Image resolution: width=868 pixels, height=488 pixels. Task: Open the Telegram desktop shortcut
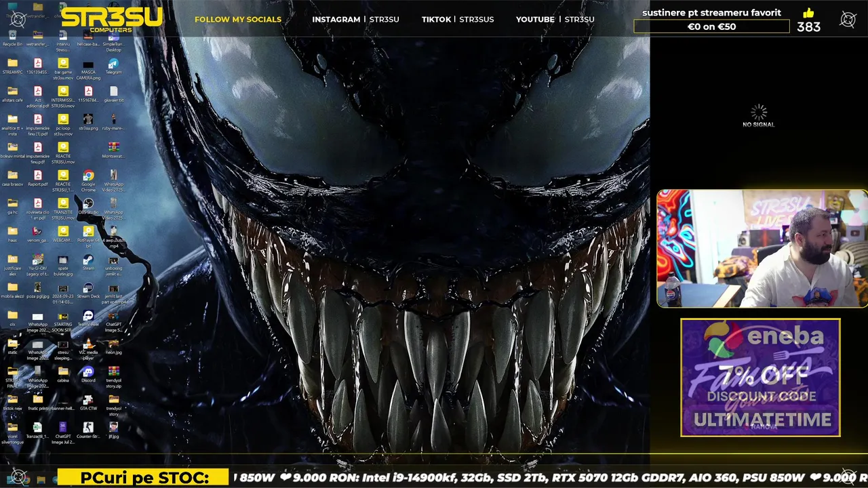point(113,66)
